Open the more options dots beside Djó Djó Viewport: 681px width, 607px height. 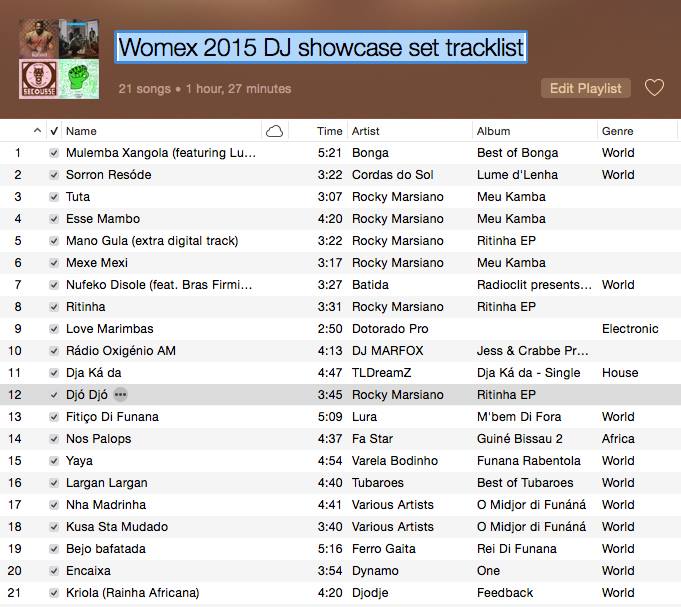pyautogui.click(x=120, y=395)
